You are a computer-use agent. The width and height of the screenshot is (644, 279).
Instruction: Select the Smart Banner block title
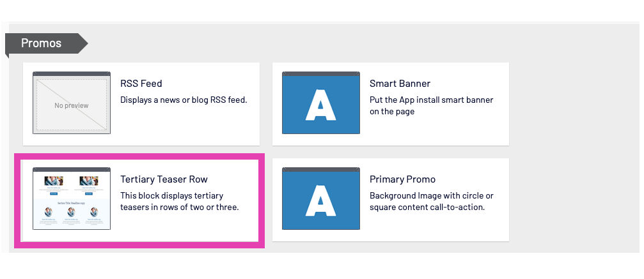point(400,84)
